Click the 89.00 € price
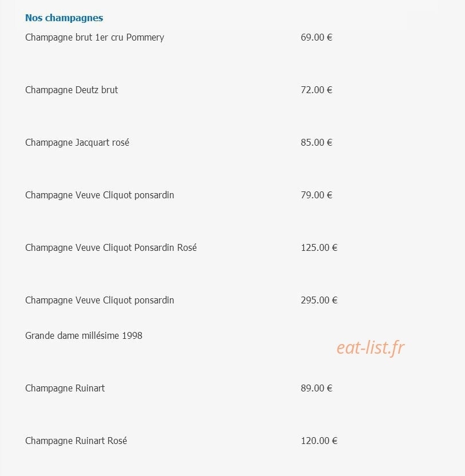The image size is (465, 476). coord(316,388)
